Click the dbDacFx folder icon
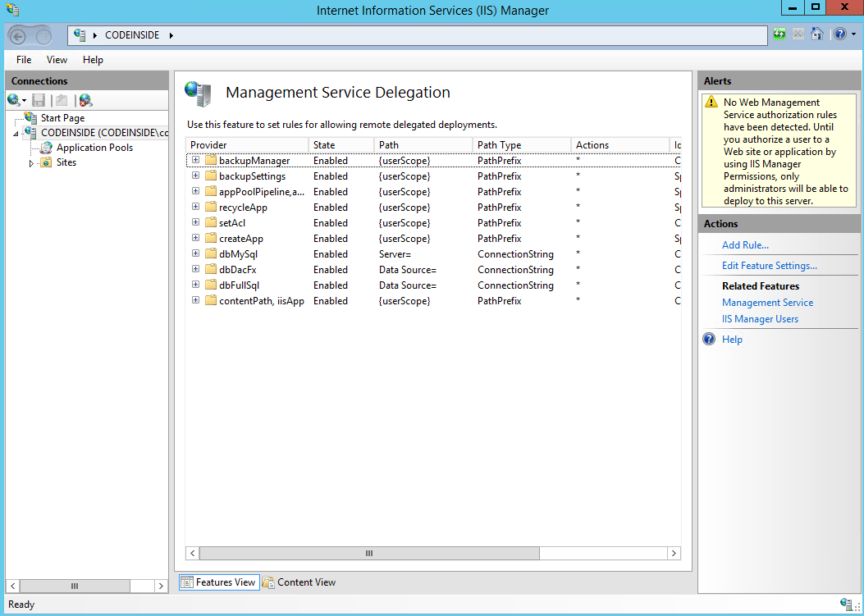 point(211,269)
